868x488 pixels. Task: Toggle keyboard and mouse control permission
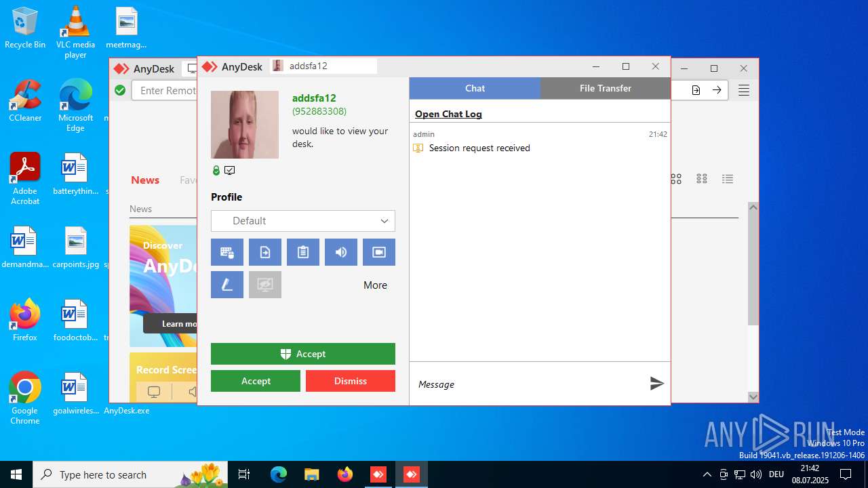point(227,252)
